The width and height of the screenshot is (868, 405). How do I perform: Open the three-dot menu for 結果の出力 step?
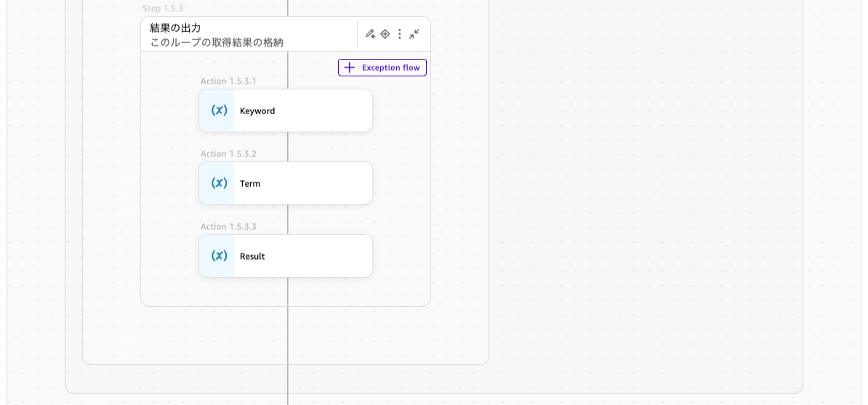coord(400,33)
